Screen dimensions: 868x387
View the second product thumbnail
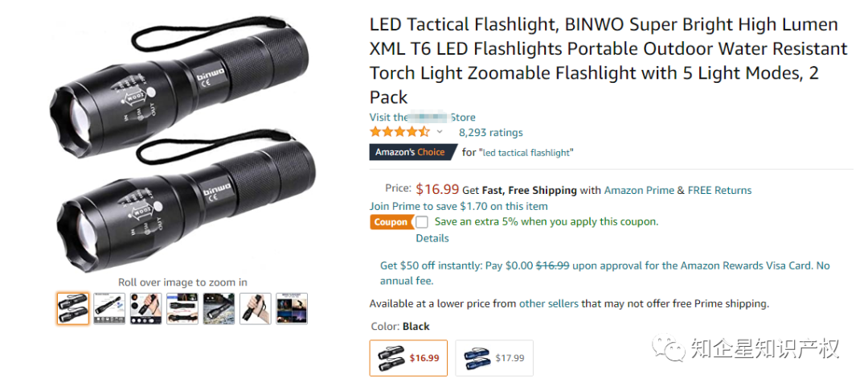tap(109, 308)
